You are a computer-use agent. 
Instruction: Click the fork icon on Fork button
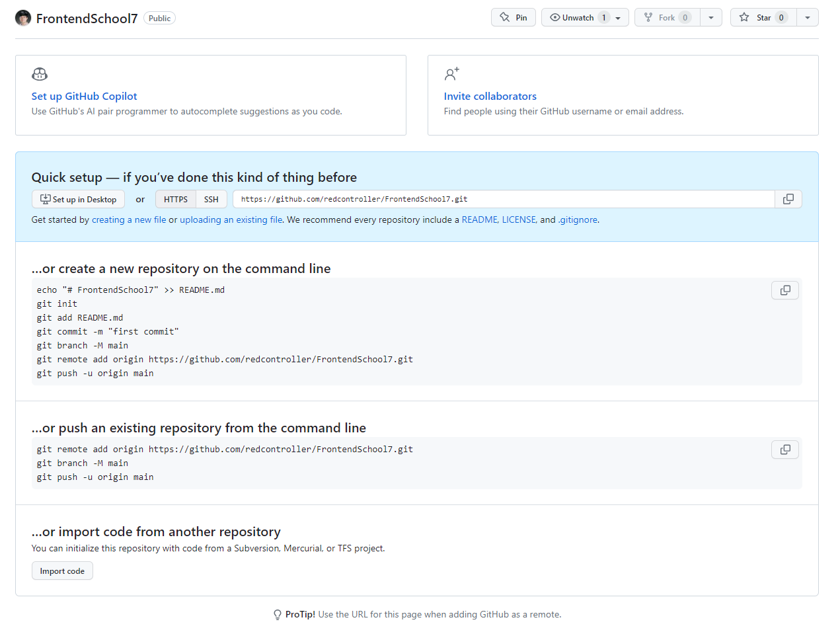(648, 17)
